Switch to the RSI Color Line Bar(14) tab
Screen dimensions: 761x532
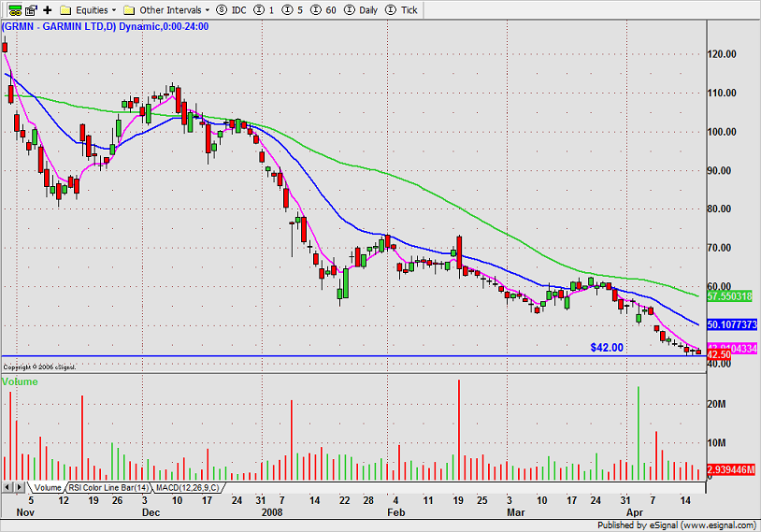(x=108, y=487)
